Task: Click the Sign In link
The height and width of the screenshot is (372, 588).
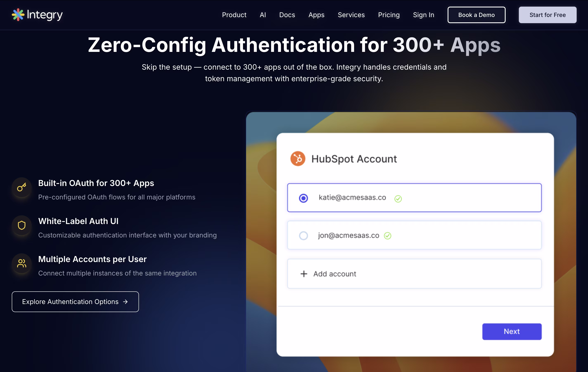Action: (x=423, y=15)
